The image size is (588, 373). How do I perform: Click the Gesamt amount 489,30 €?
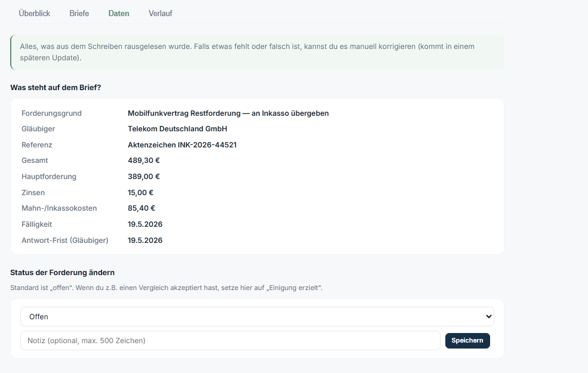click(x=144, y=161)
